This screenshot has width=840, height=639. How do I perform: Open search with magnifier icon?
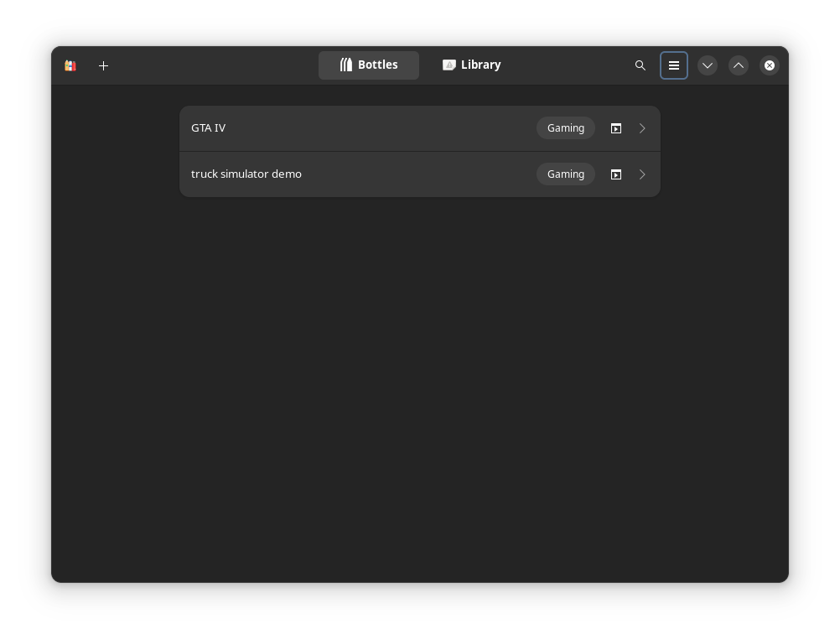[640, 65]
